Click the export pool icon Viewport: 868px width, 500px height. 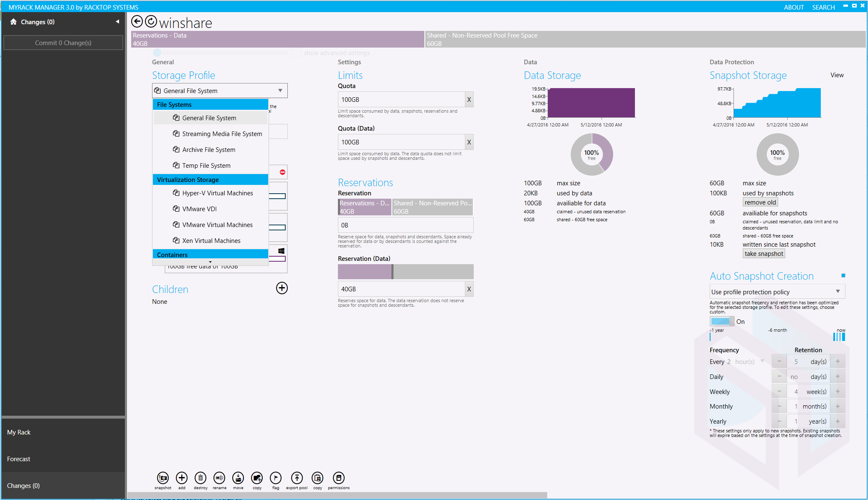click(297, 478)
